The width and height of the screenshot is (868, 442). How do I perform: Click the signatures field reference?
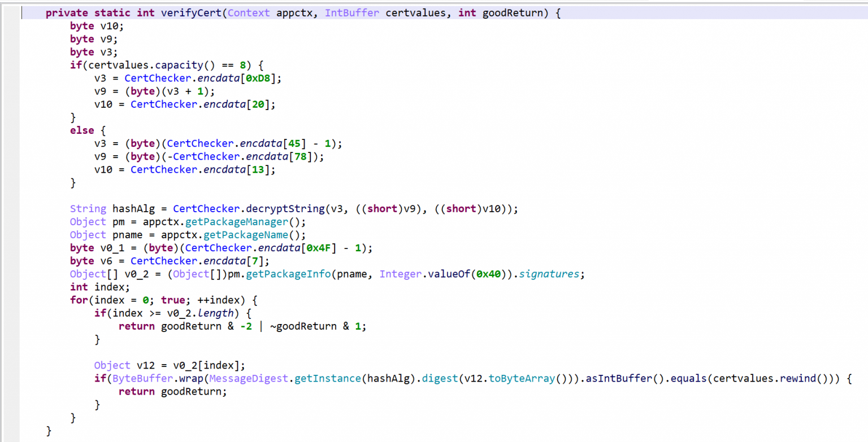coord(549,274)
